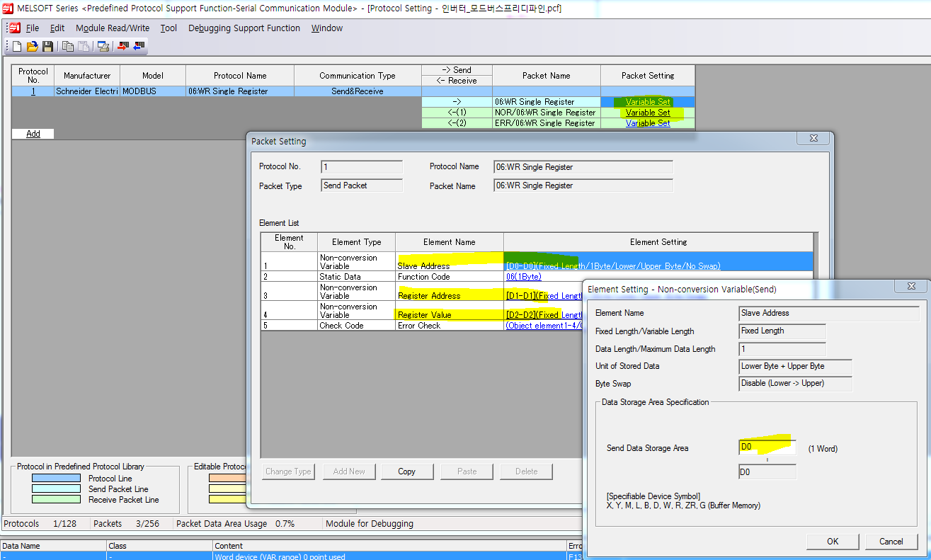This screenshot has height=560, width=931.
Task: Open the Function Code 06(1Byte) setting link
Action: click(x=524, y=277)
